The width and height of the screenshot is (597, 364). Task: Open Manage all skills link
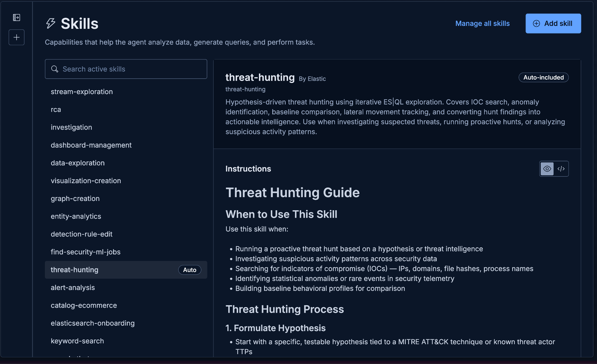[482, 23]
